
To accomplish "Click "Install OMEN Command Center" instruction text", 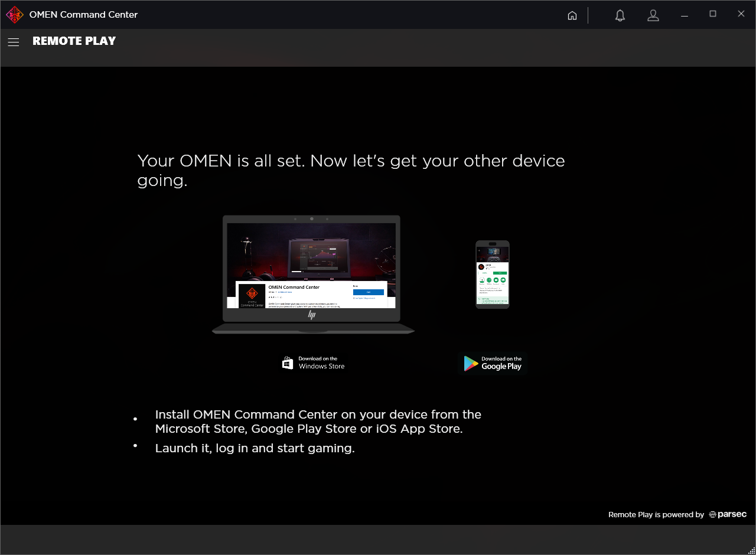I will [x=318, y=422].
